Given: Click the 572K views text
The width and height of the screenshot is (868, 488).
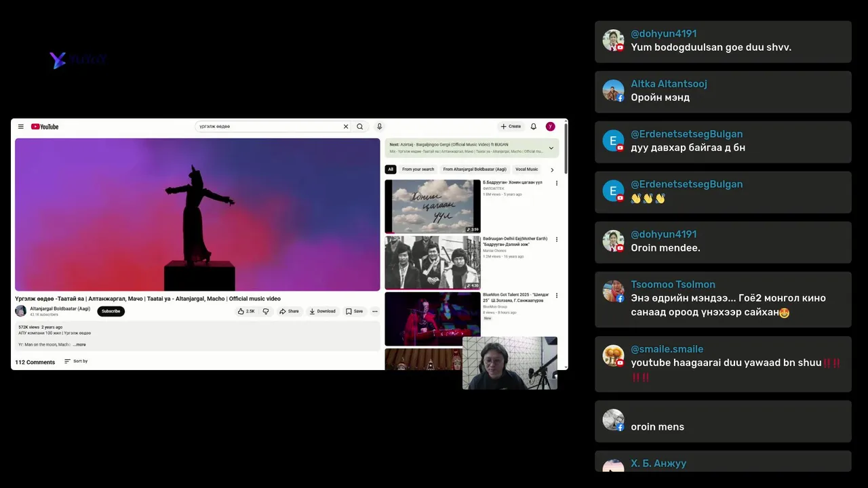Looking at the screenshot, I should tap(28, 327).
